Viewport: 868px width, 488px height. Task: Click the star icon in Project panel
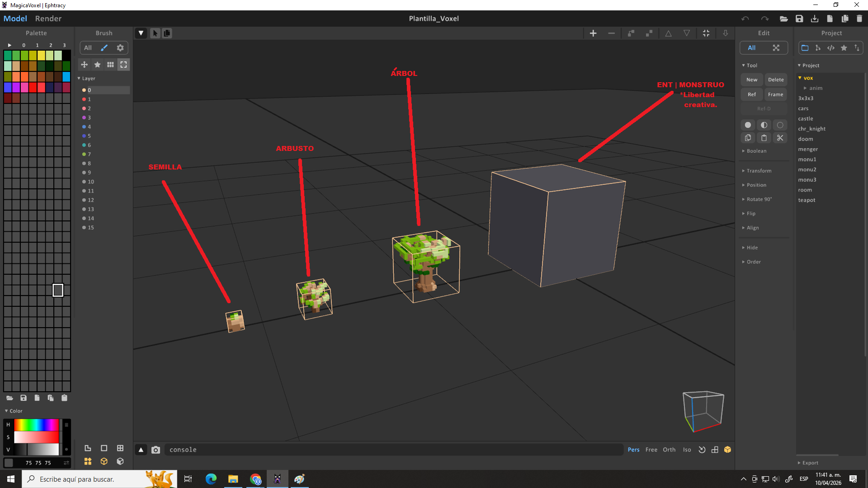coord(844,47)
